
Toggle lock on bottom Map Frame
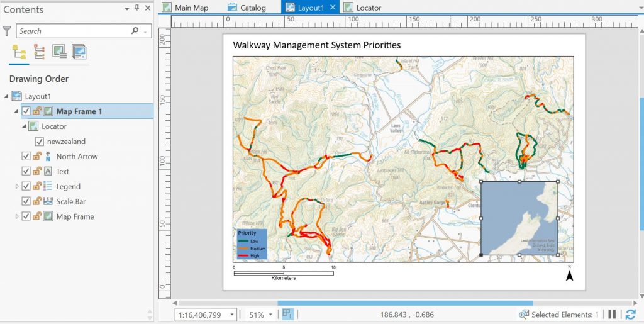click(x=37, y=216)
